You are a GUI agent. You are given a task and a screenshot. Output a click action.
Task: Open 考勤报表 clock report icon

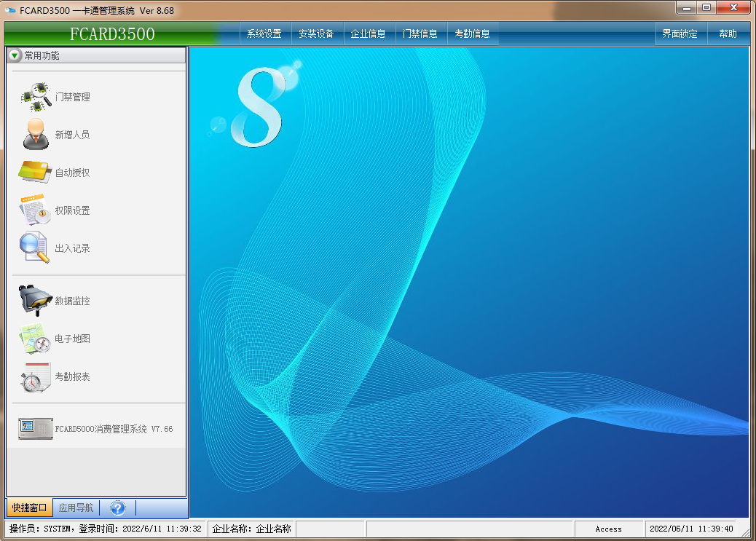[35, 376]
